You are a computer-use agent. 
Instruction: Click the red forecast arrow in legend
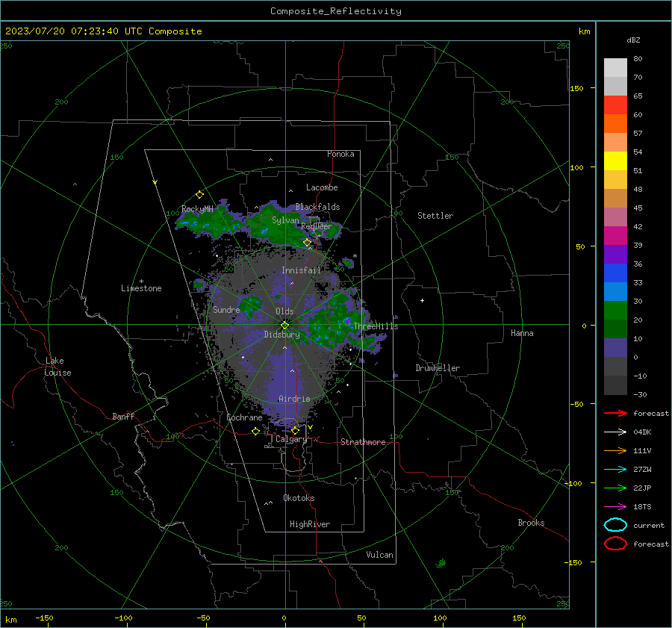(615, 413)
